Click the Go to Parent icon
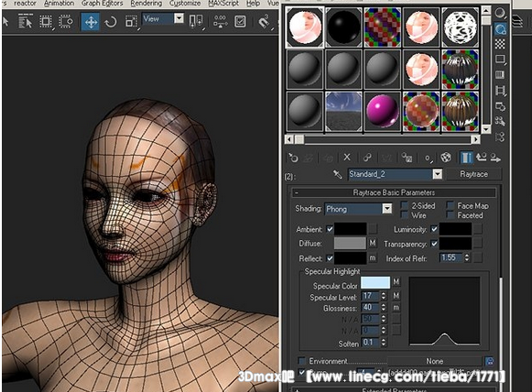532x392 pixels. point(481,158)
